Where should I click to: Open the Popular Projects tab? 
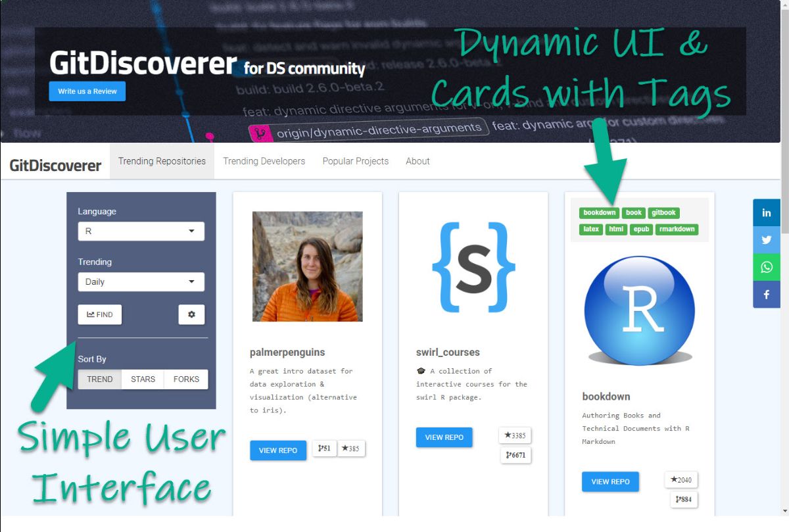[355, 161]
